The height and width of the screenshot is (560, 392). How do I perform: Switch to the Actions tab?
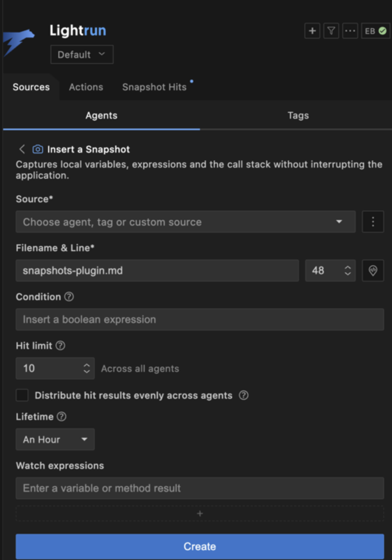point(86,87)
